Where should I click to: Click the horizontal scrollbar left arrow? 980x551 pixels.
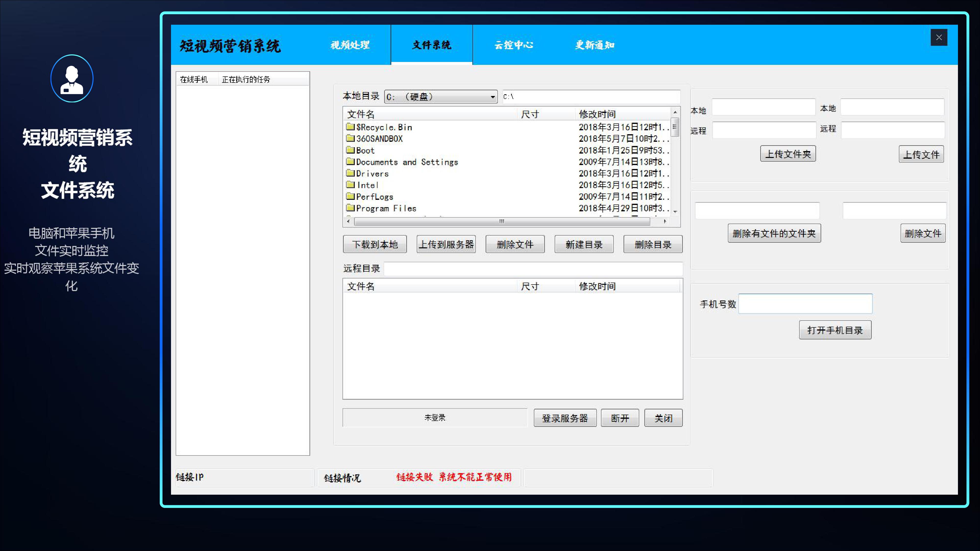coord(348,221)
